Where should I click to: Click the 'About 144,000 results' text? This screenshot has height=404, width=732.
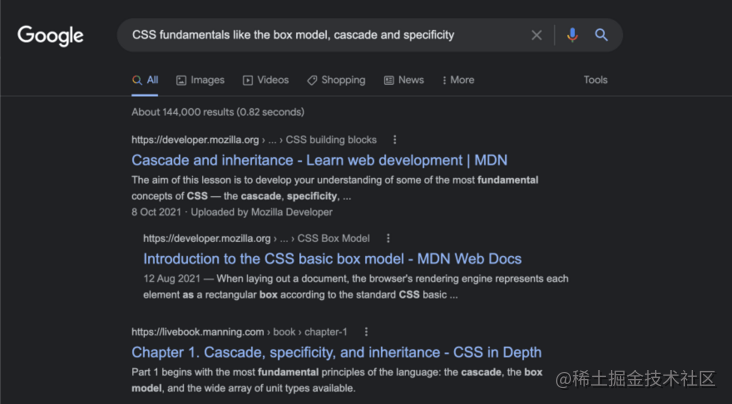point(218,112)
